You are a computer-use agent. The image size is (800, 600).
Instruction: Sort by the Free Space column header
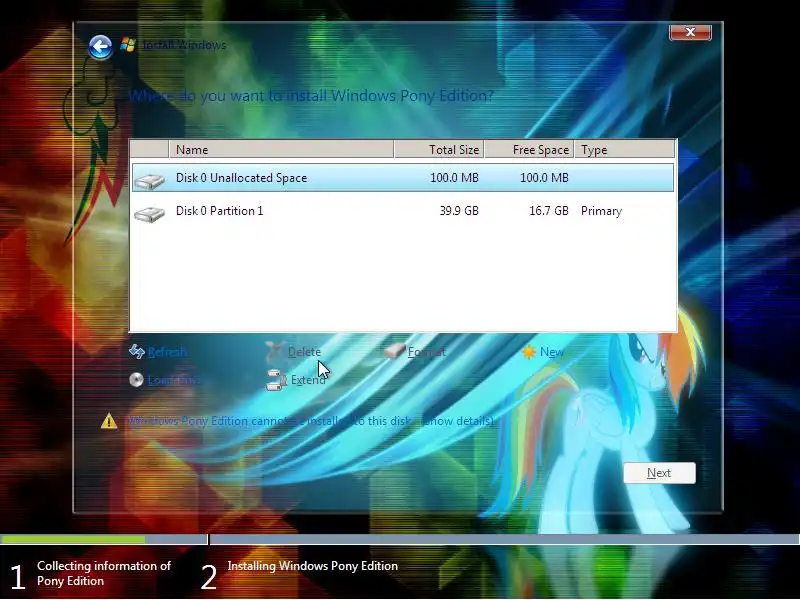click(x=530, y=149)
